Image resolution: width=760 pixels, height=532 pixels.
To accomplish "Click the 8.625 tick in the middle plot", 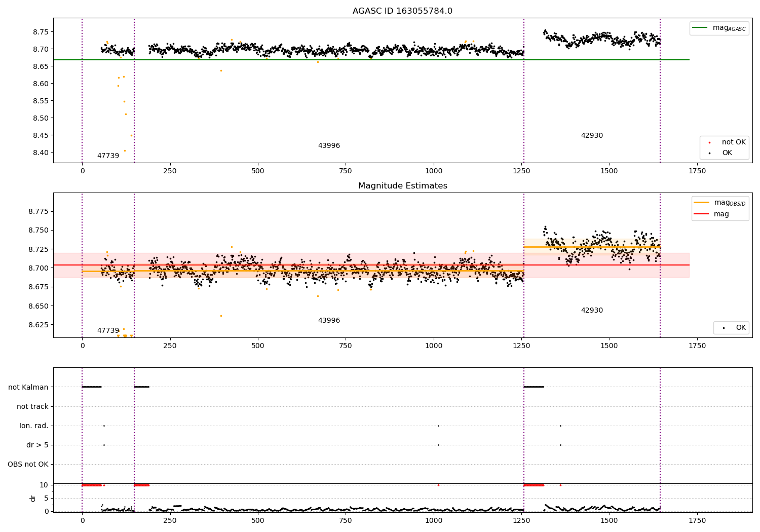I will tap(38, 325).
